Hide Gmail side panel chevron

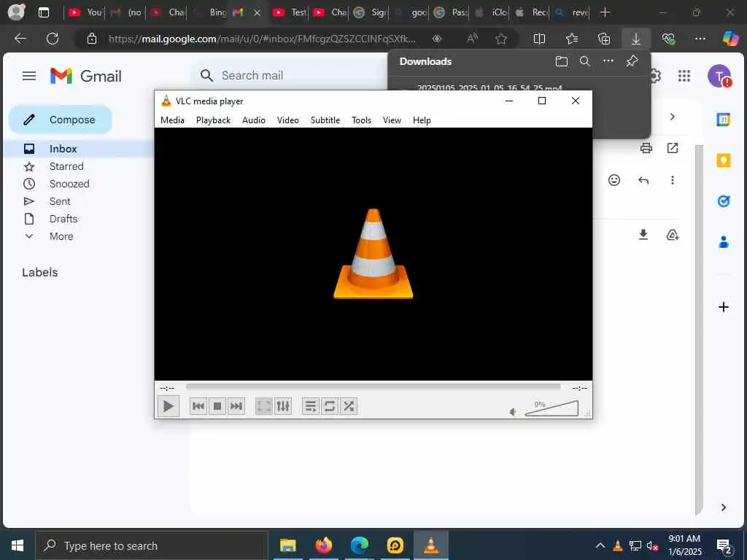click(724, 507)
